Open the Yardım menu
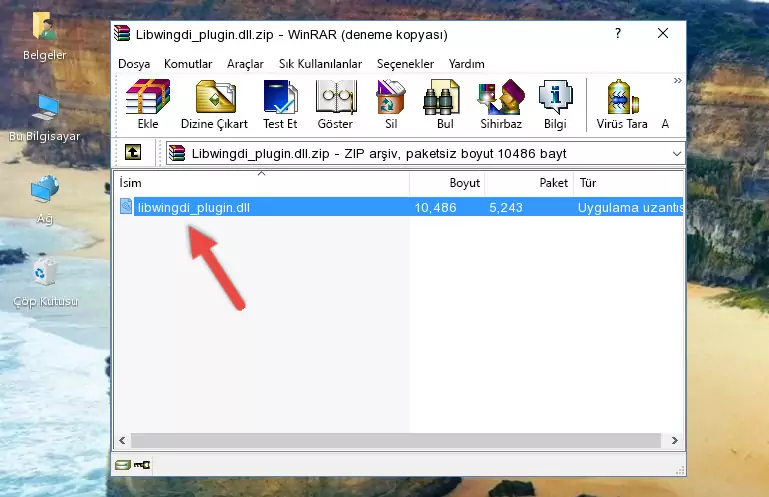This screenshot has width=769, height=497. 466,64
